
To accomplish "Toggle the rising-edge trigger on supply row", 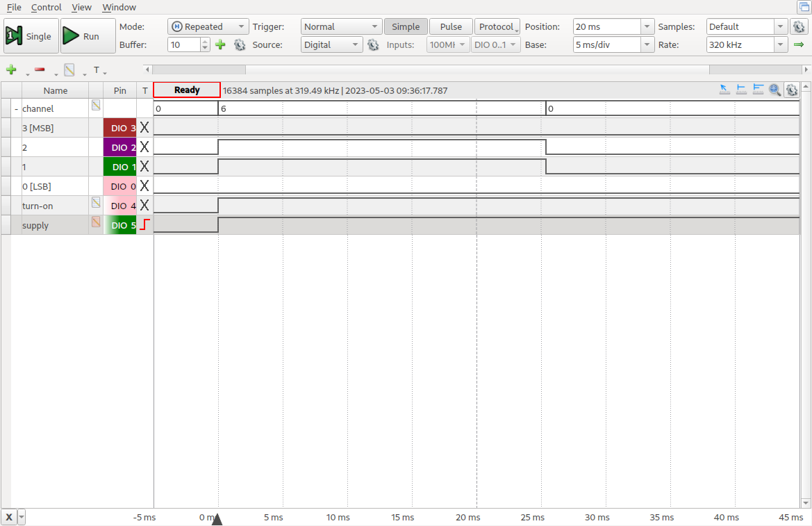I will click(144, 224).
